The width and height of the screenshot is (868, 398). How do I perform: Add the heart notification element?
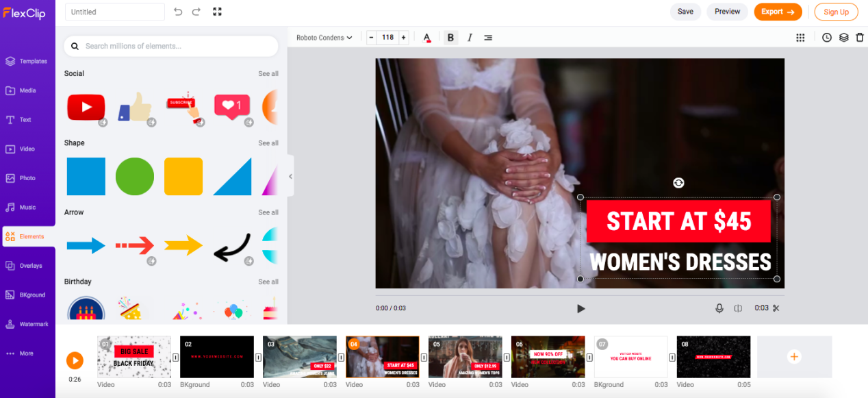(x=232, y=107)
